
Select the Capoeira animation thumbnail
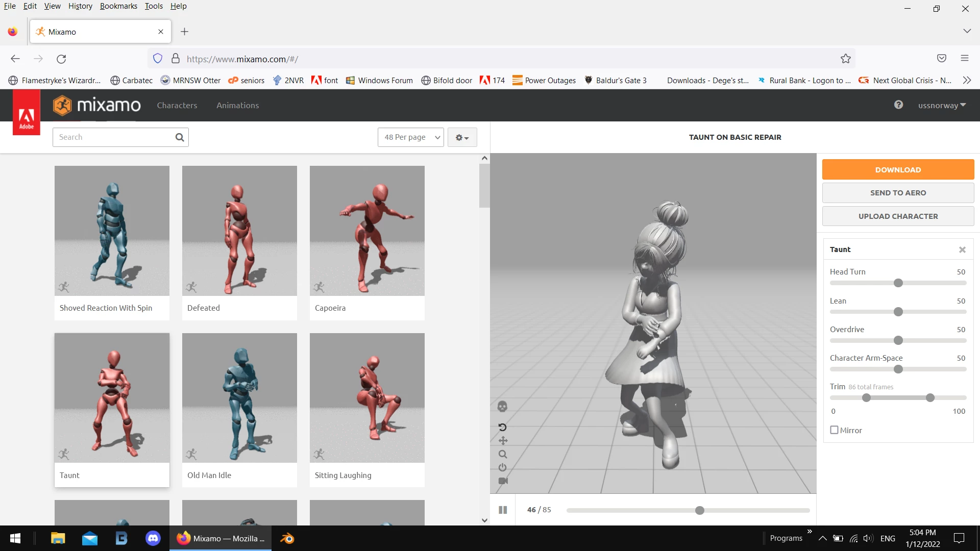click(x=367, y=231)
